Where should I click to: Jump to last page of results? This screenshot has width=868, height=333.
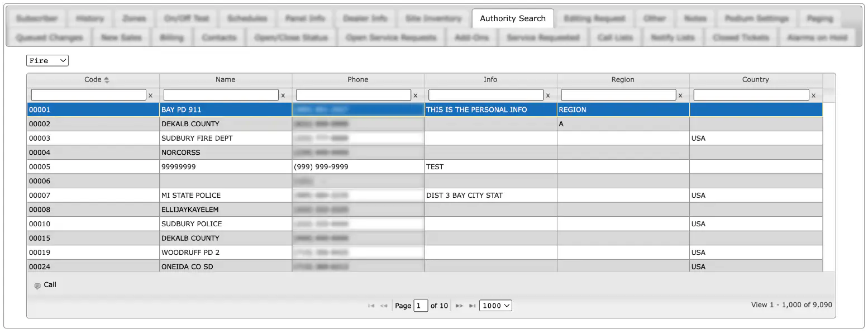pos(472,306)
